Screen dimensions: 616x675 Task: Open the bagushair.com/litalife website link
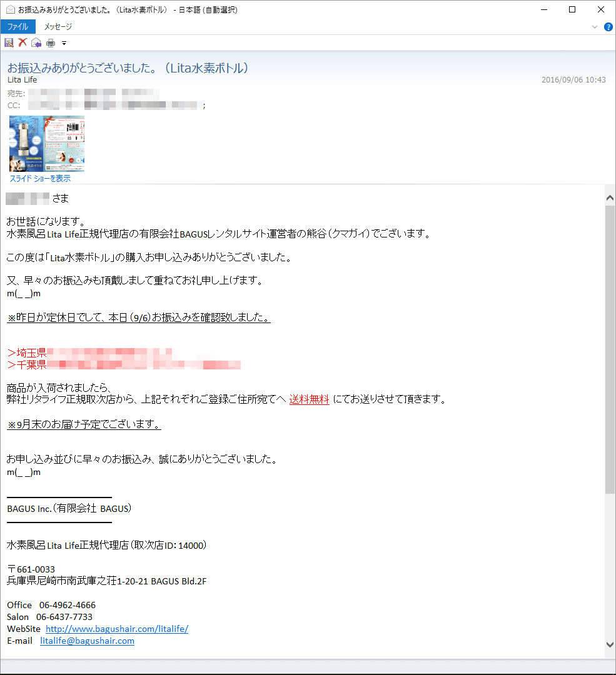[x=117, y=629]
